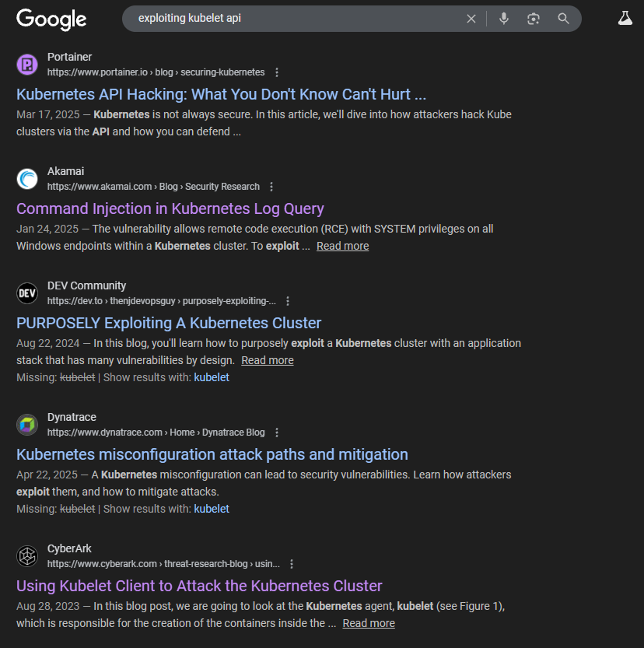Click the magnifying glass search button
The width and height of the screenshot is (644, 648).
[564, 19]
